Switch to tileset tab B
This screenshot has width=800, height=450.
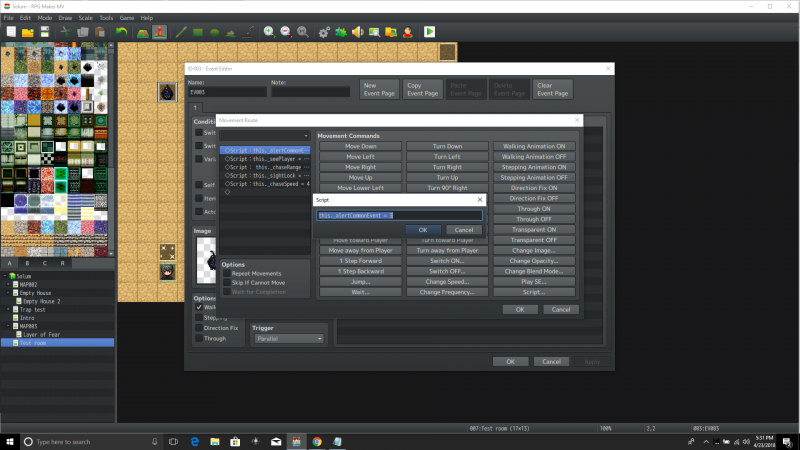[x=27, y=263]
